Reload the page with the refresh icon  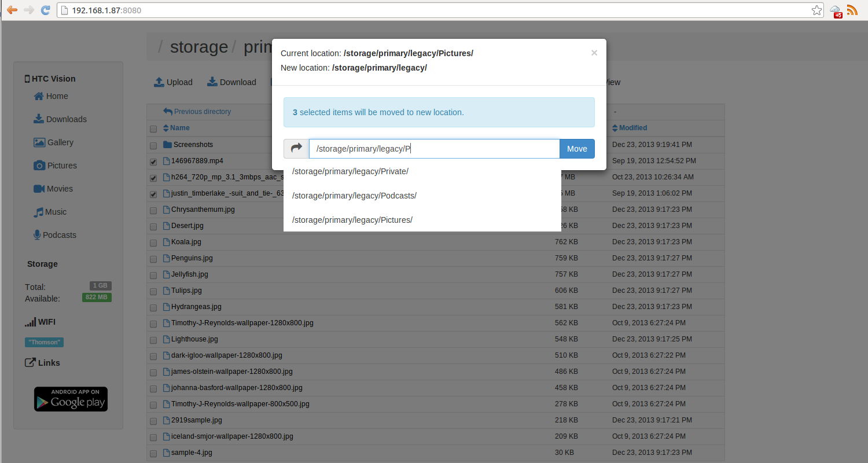pyautogui.click(x=46, y=10)
